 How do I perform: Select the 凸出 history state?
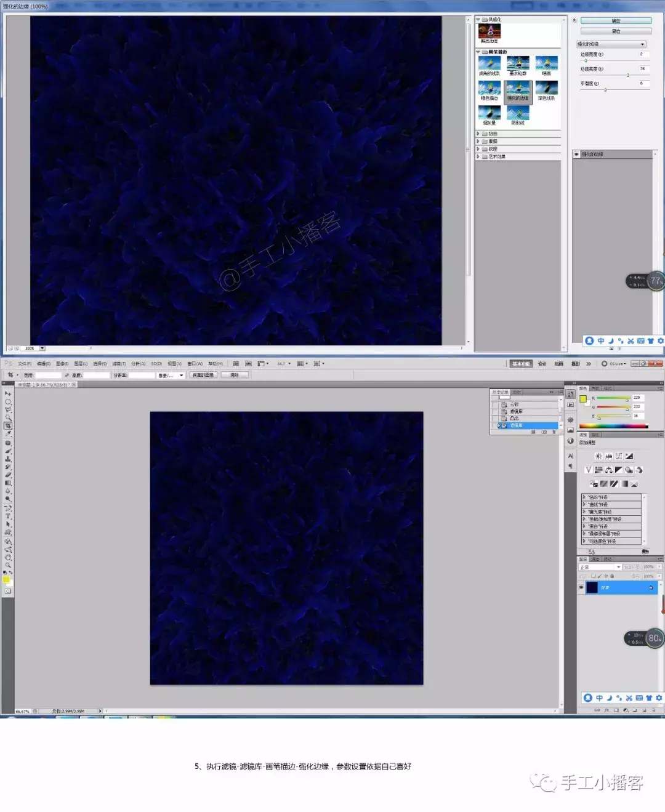(530, 418)
